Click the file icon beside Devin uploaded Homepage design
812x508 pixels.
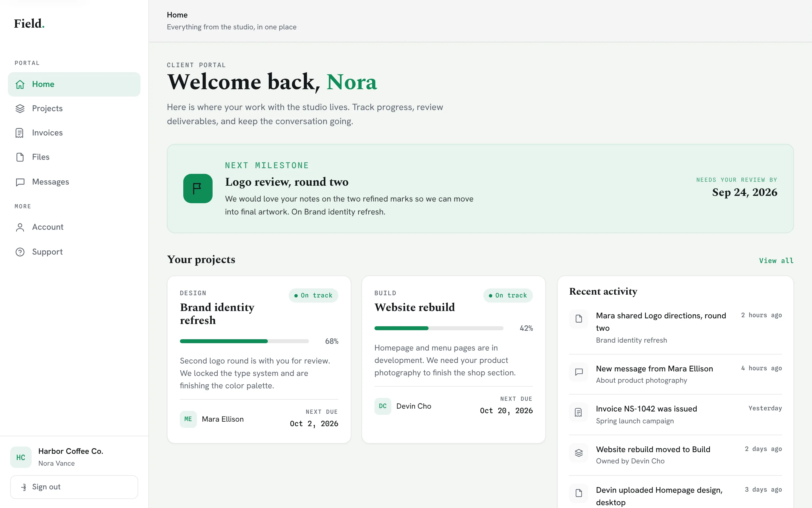point(579,493)
